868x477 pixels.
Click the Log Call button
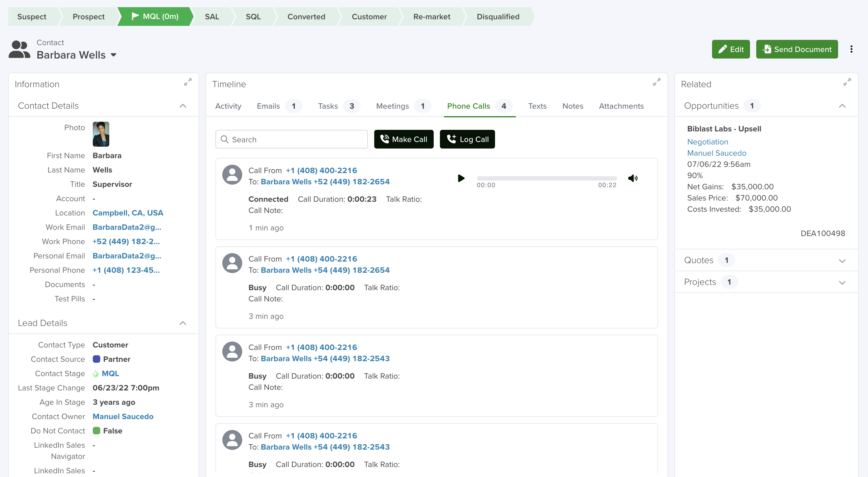467,139
